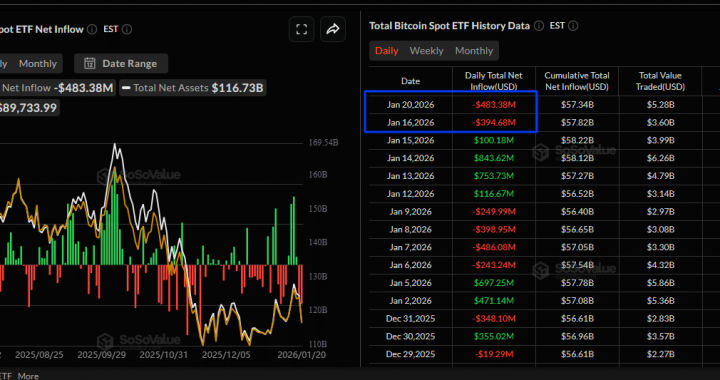Click the Jan 12,2026 date cell
The image size is (720, 380).
(x=411, y=194)
